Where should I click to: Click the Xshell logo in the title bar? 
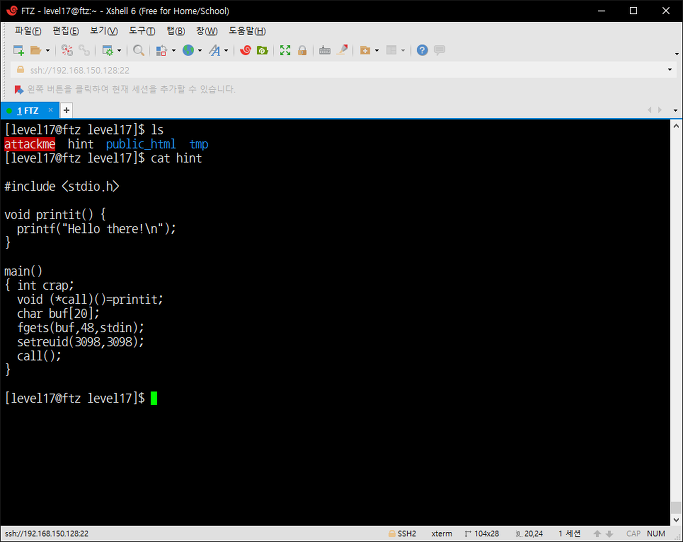click(12, 10)
